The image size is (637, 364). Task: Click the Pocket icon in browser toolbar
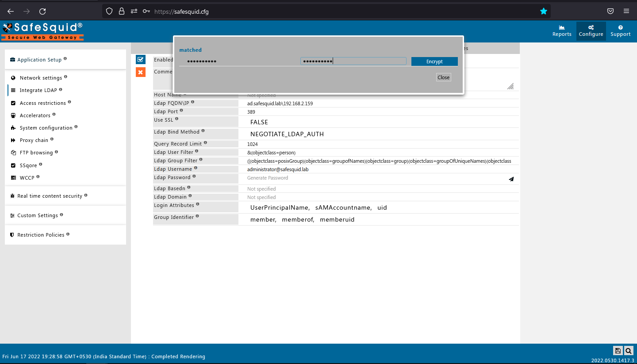[x=610, y=11]
